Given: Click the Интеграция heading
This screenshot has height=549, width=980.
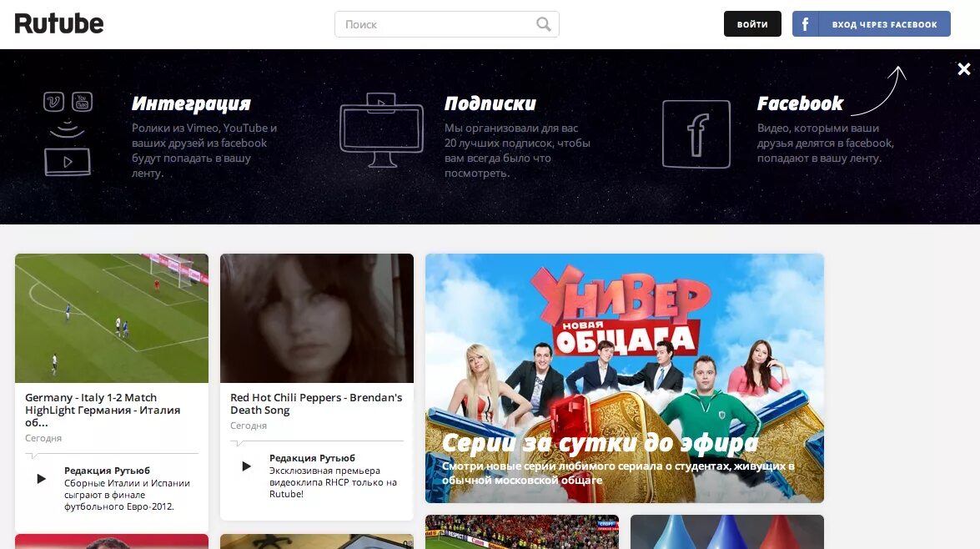Looking at the screenshot, I should click(191, 103).
